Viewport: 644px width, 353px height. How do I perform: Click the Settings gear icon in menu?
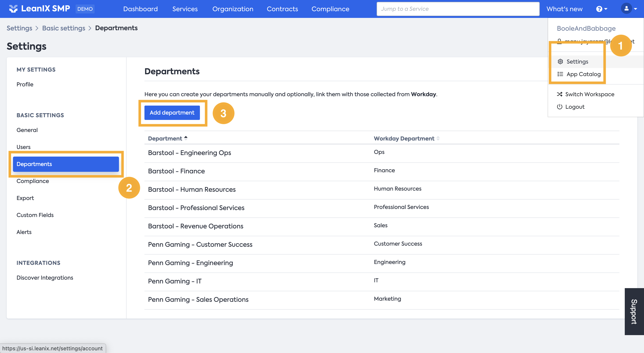point(560,62)
